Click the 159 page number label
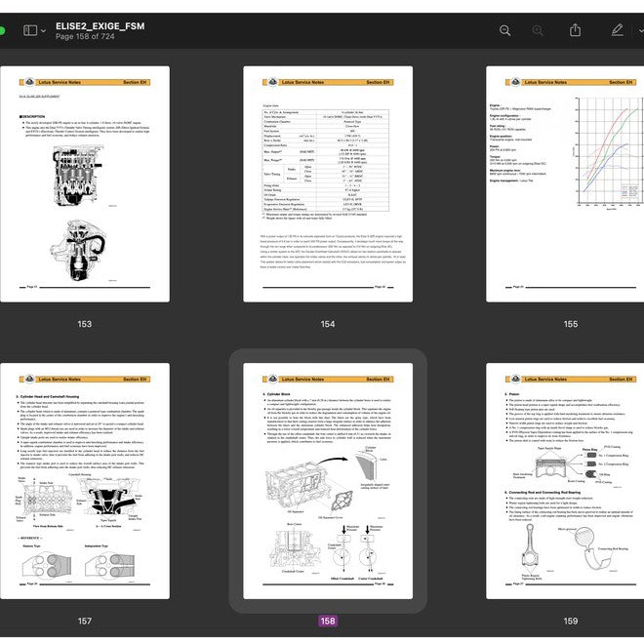The image size is (644, 644). 570,621
